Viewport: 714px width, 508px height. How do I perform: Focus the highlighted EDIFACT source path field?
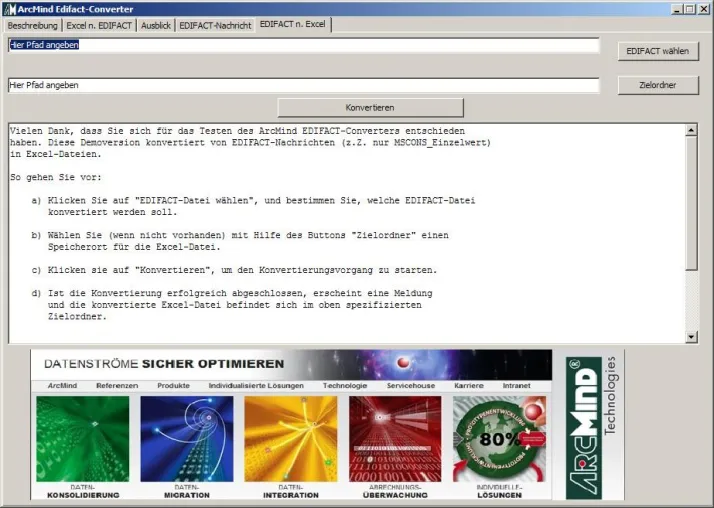click(304, 45)
